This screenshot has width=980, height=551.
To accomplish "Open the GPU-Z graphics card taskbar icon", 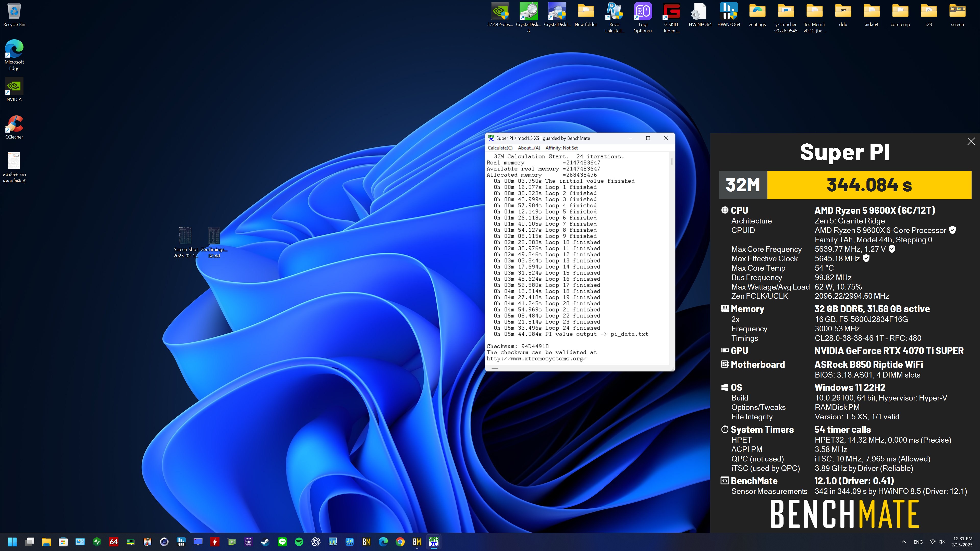I will [232, 542].
